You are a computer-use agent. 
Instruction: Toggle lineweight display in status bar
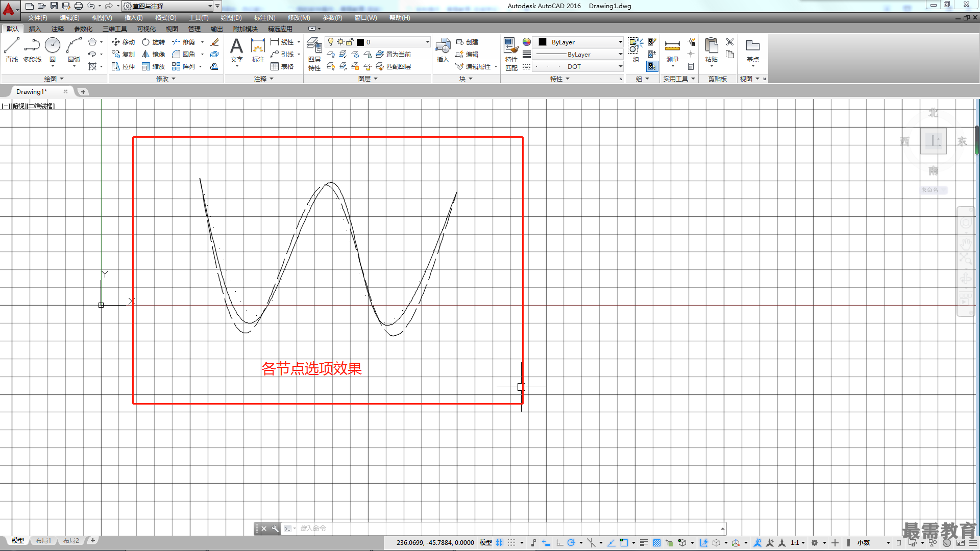click(x=644, y=543)
